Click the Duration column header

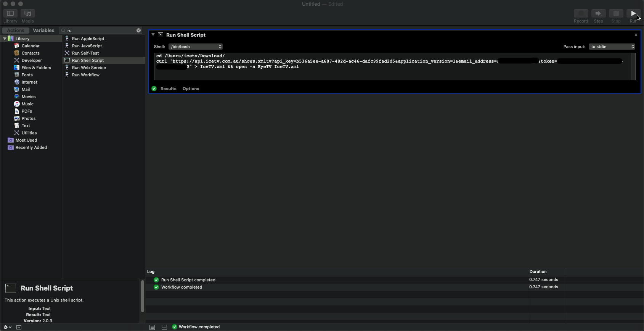click(547, 272)
